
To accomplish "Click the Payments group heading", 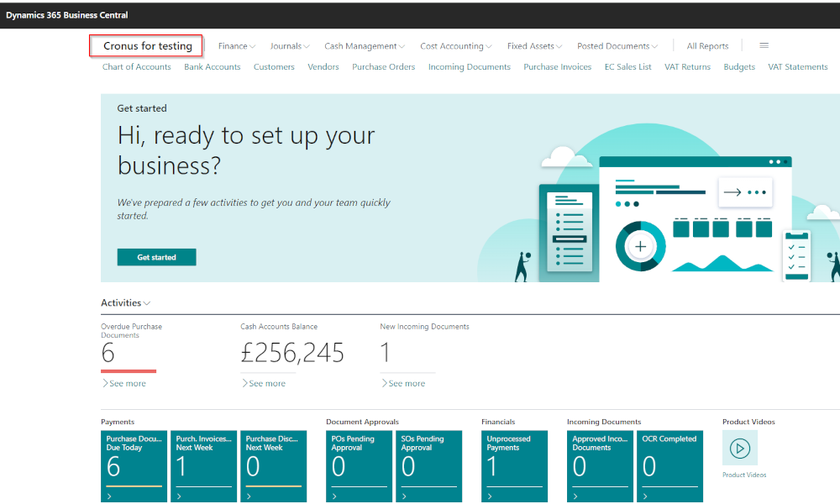I will (118, 422).
